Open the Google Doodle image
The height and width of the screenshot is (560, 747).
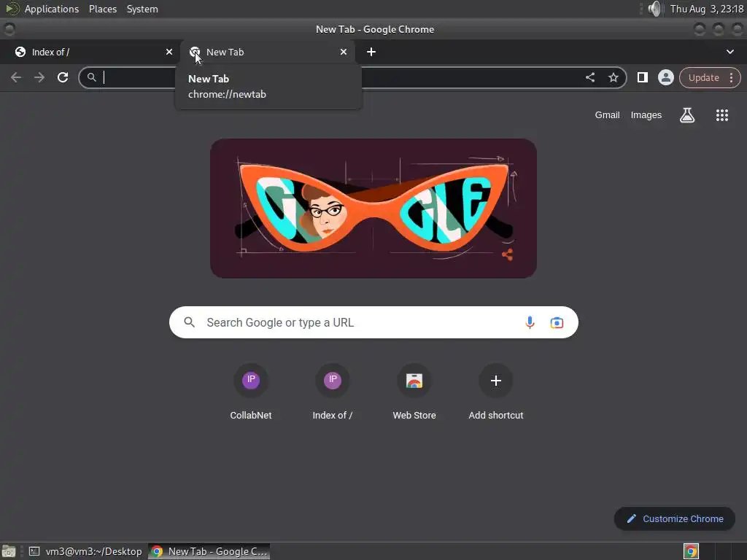[373, 209]
